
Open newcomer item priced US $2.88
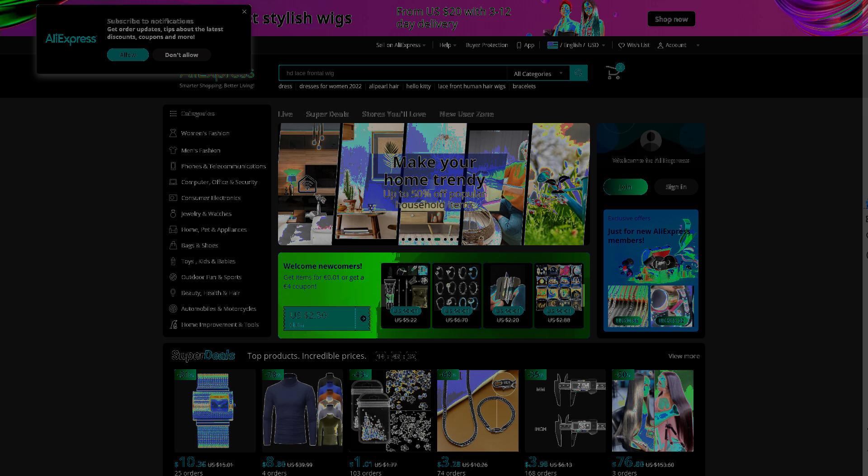[x=559, y=295]
